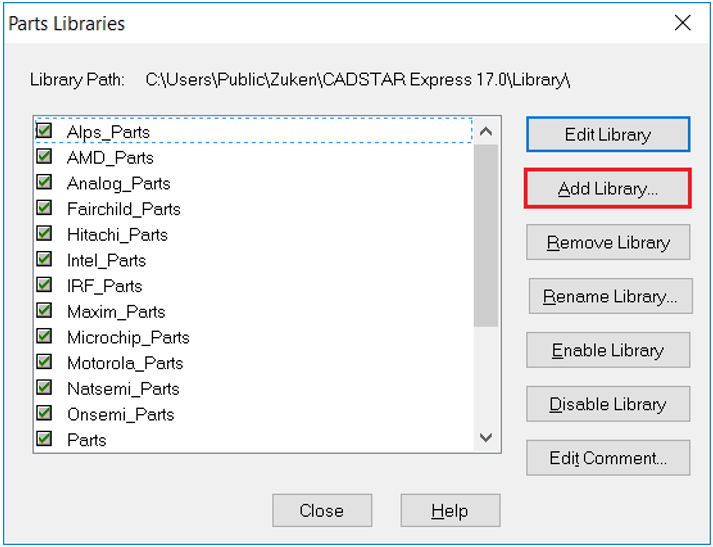Viewport: 713px width, 547px height.
Task: Click the Edit Library button
Action: point(608,134)
